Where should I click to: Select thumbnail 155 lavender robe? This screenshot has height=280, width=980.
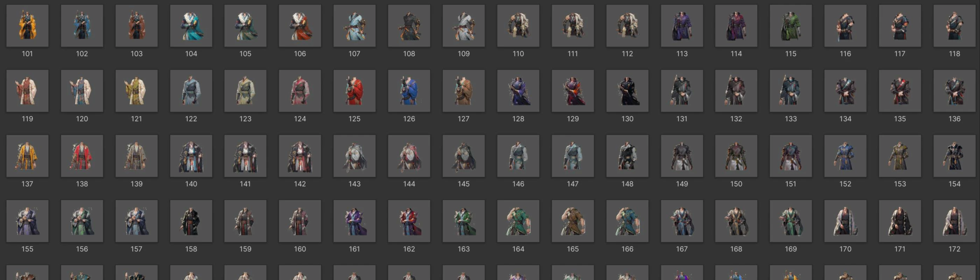tap(27, 221)
